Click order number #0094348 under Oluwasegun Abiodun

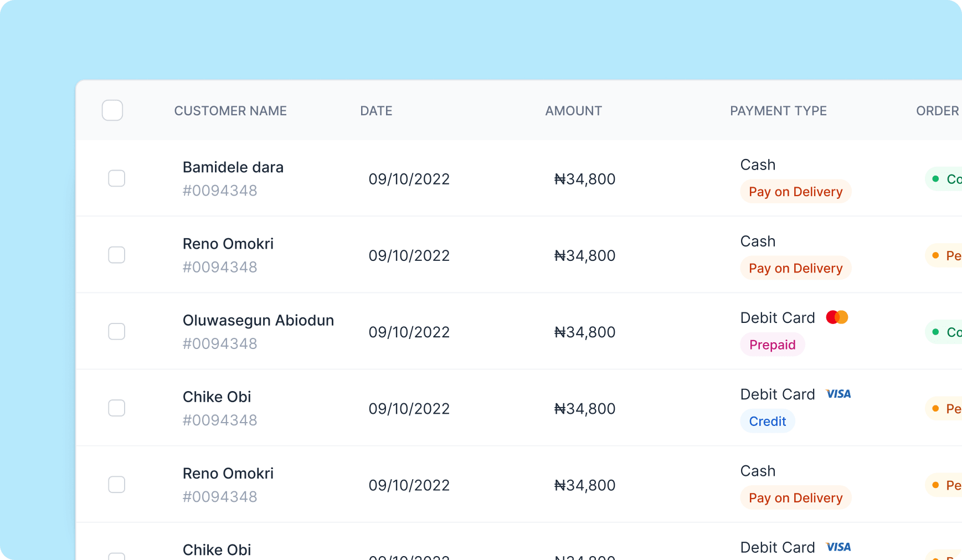220,343
